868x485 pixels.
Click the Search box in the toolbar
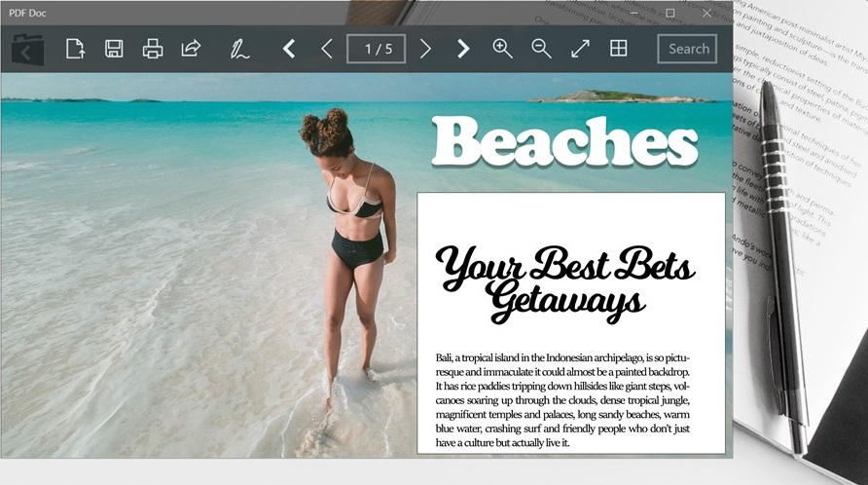click(687, 49)
